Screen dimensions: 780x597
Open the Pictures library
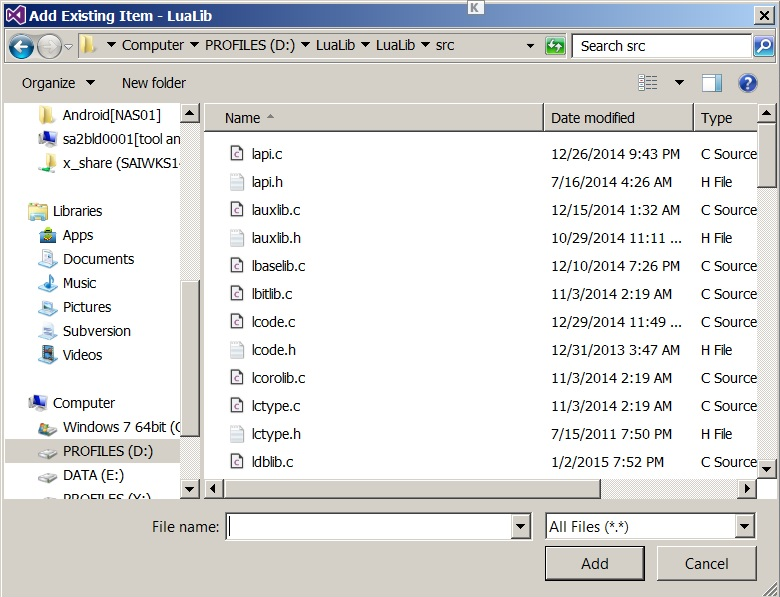75,307
